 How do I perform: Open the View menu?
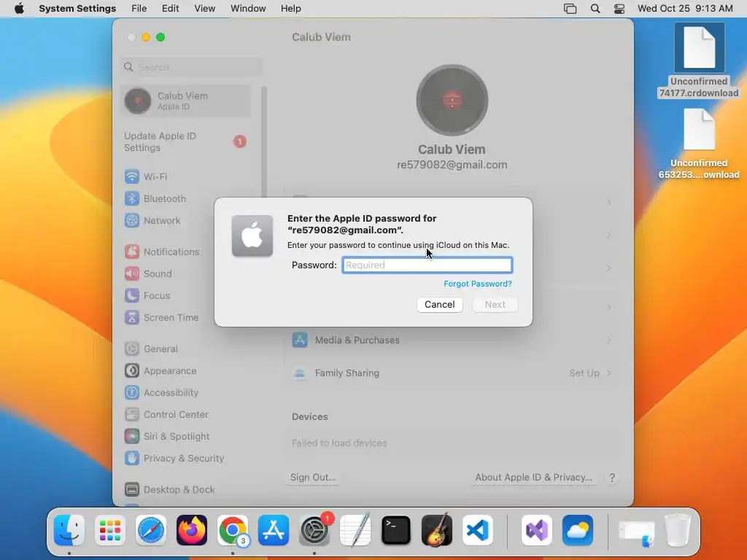pyautogui.click(x=205, y=9)
